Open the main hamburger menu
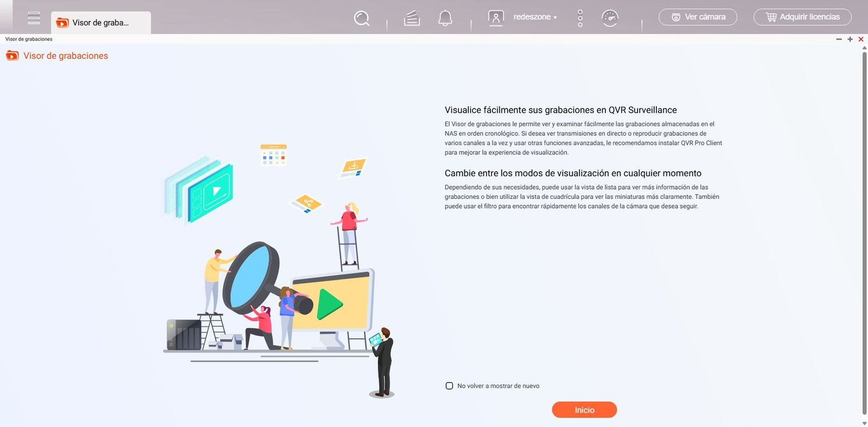 [34, 18]
